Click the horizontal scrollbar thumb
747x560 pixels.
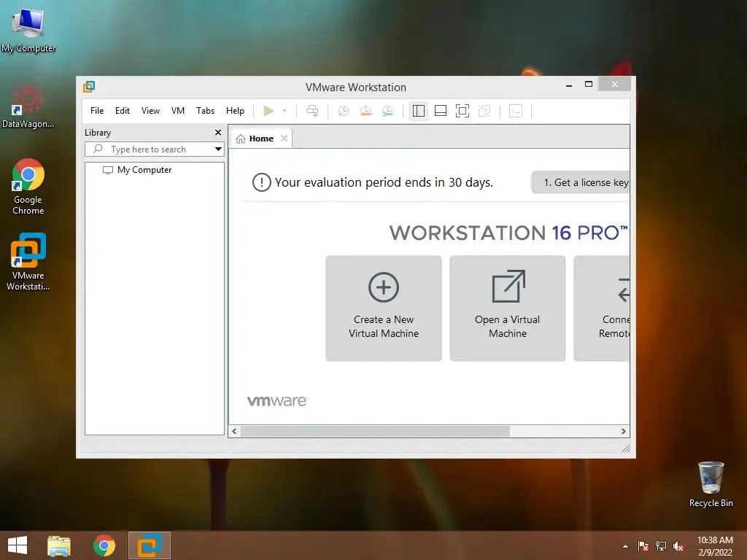[376, 432]
